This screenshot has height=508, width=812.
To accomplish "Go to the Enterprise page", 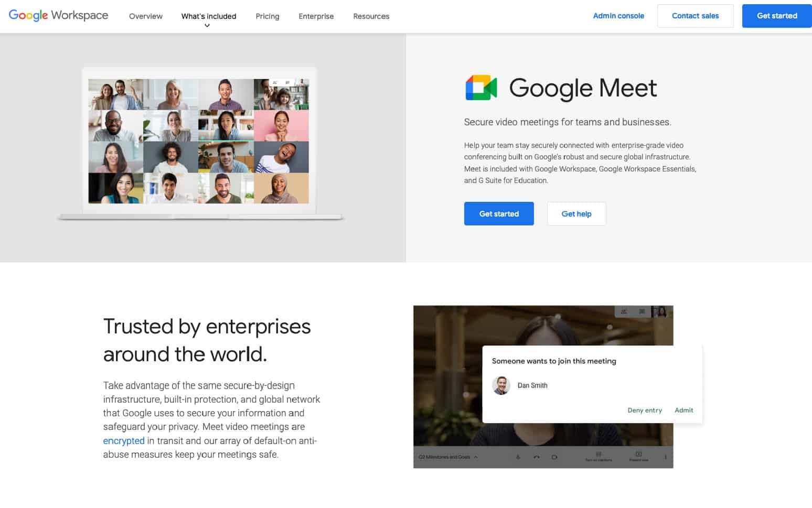I will pyautogui.click(x=316, y=16).
